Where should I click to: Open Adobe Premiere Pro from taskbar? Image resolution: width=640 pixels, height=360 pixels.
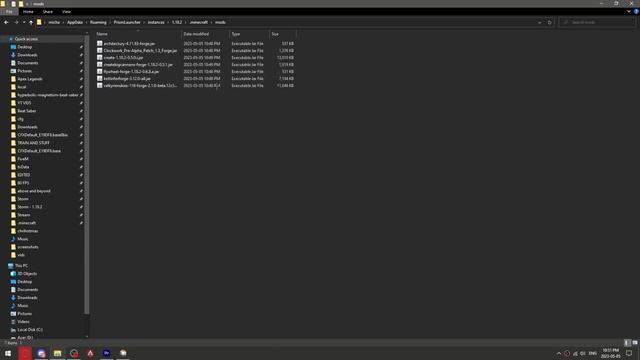tap(107, 353)
